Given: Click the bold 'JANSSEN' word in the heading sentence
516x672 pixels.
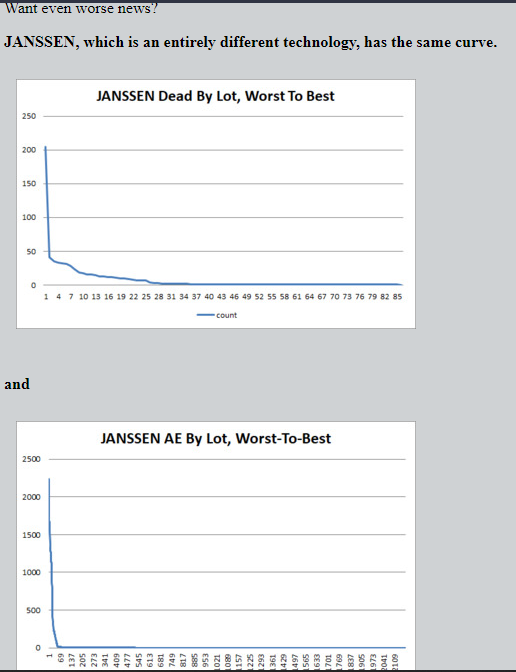Looking at the screenshot, I should pos(39,42).
